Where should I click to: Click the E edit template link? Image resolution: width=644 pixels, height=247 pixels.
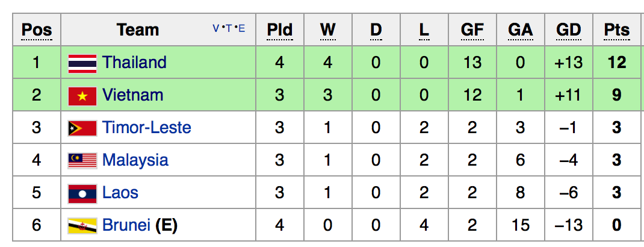(x=241, y=28)
